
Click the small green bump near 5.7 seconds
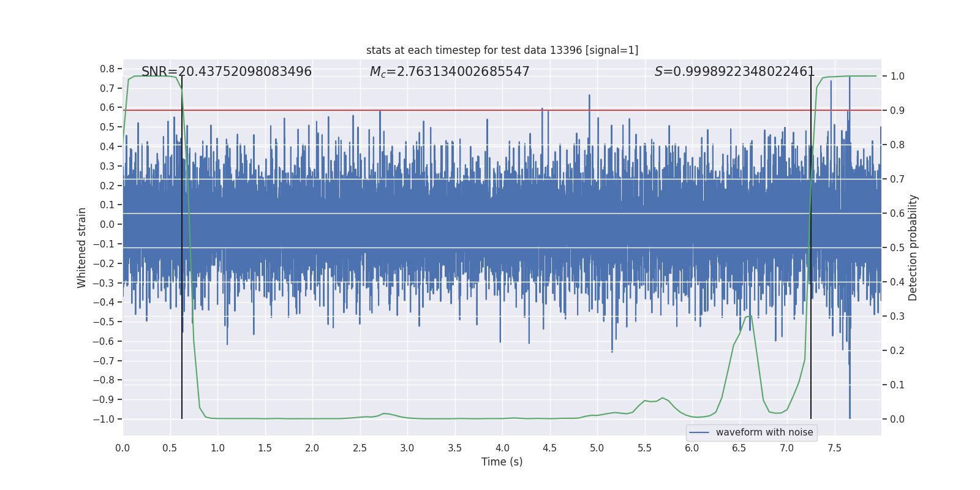[662, 398]
